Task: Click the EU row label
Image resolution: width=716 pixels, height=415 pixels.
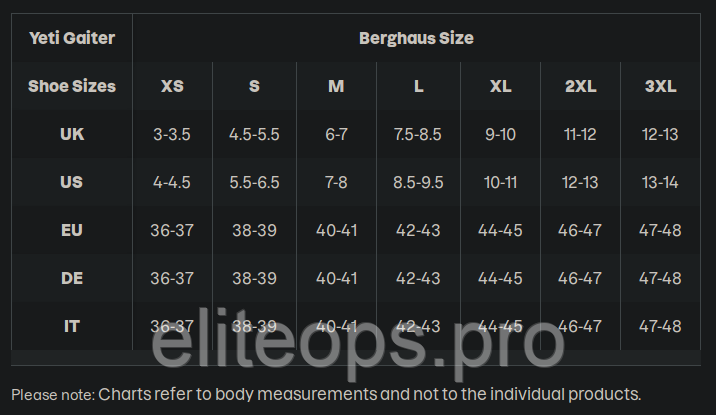Action: point(72,230)
